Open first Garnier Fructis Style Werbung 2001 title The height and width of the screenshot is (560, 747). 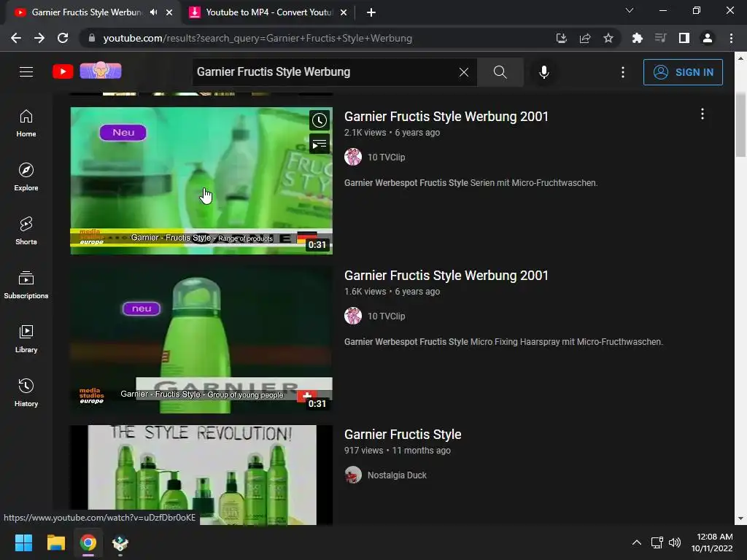(446, 116)
